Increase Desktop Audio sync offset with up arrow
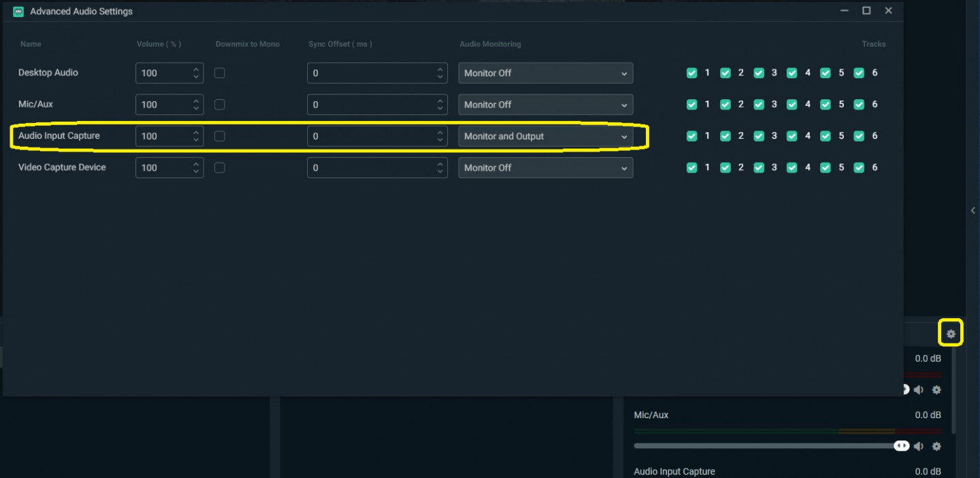 click(x=440, y=69)
